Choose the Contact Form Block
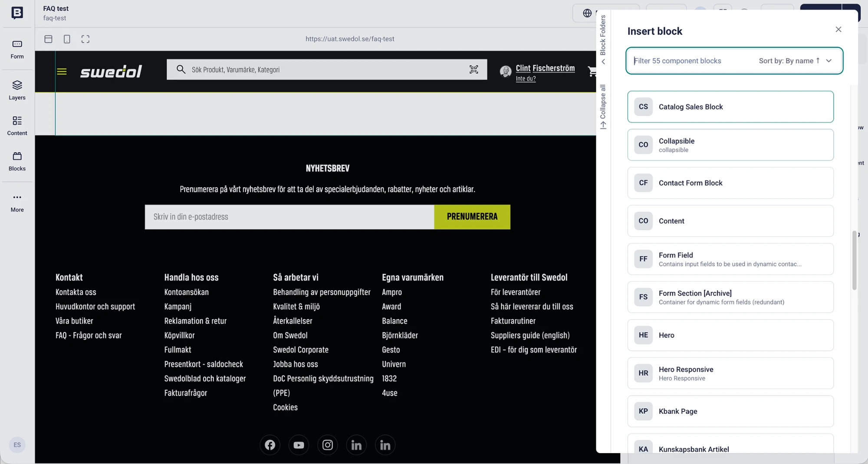This screenshot has height=464, width=868. [730, 183]
